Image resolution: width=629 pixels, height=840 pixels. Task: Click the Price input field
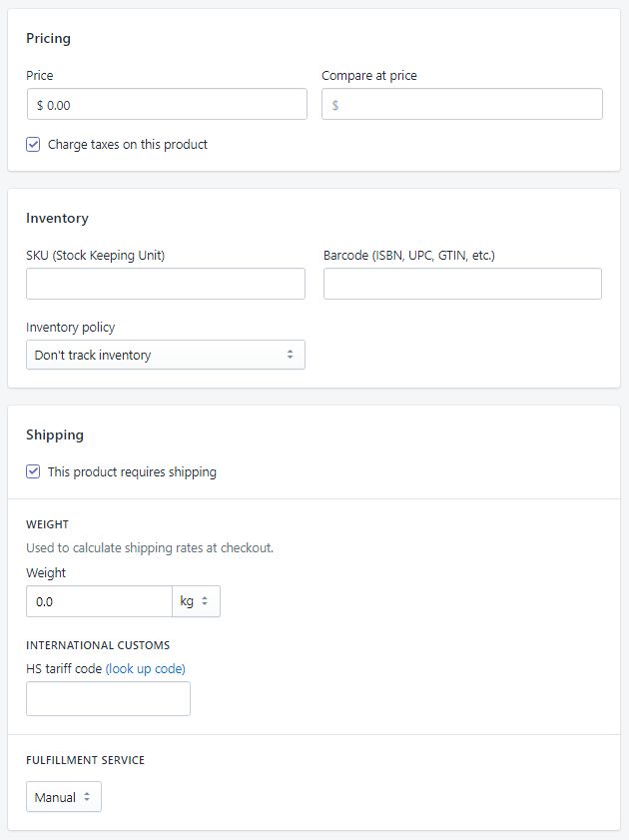point(167,104)
